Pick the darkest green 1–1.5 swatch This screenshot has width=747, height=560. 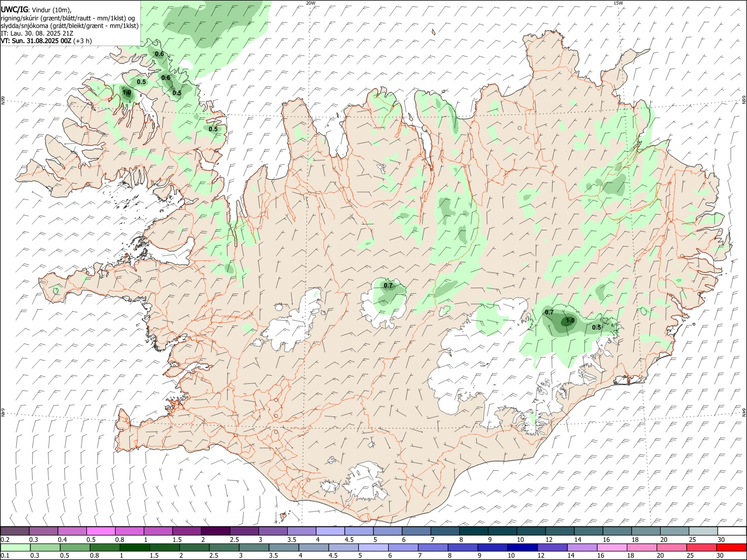pyautogui.click(x=134, y=547)
